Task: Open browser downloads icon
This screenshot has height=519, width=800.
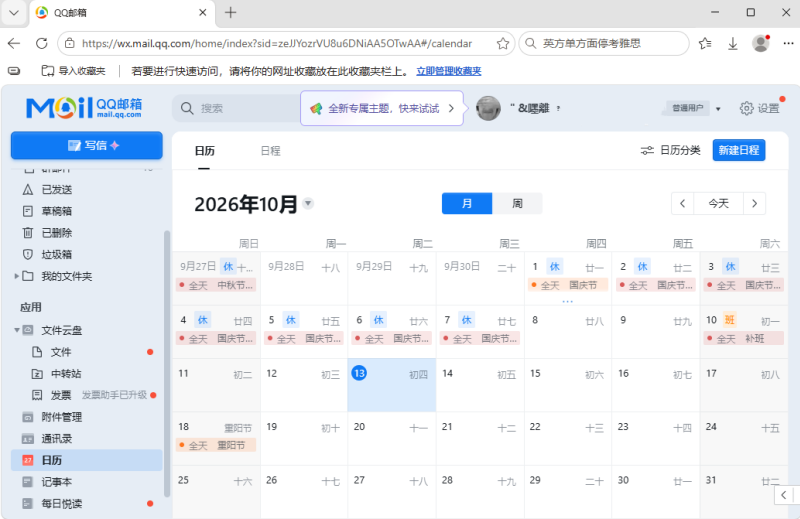Action: click(x=733, y=43)
